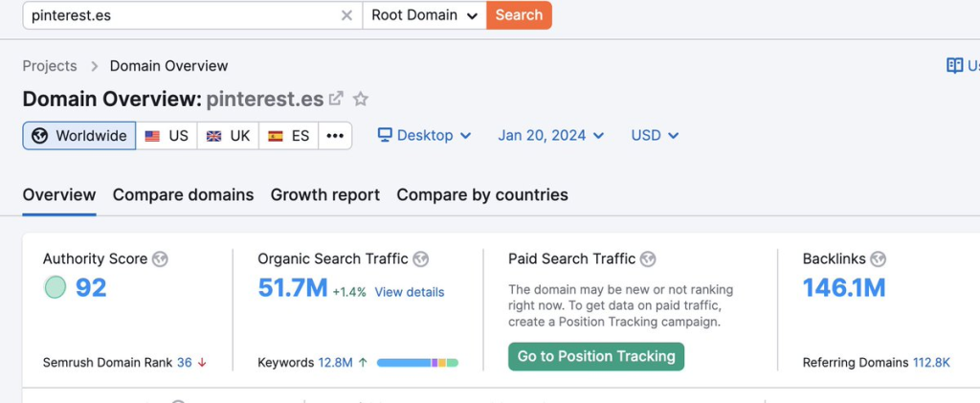
Task: Click globe icon beside Organic Search Traffic
Action: pyautogui.click(x=420, y=258)
